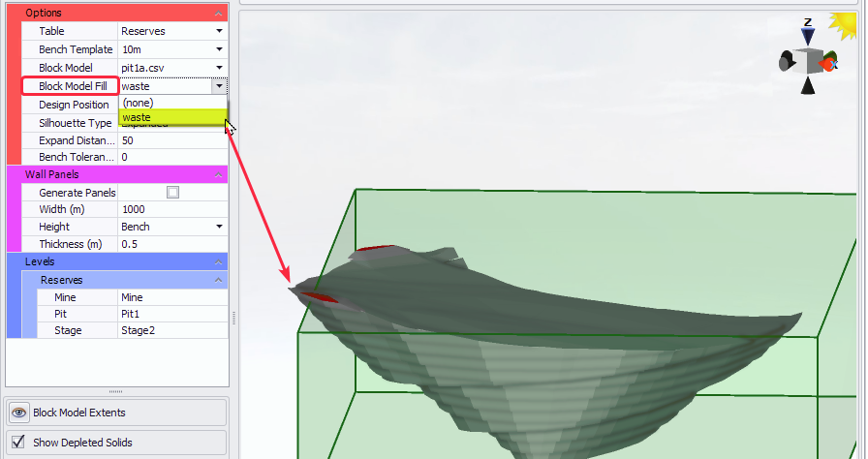Open the Table Reserves dropdown
Viewport: 868px width, 459px height.
pos(219,31)
